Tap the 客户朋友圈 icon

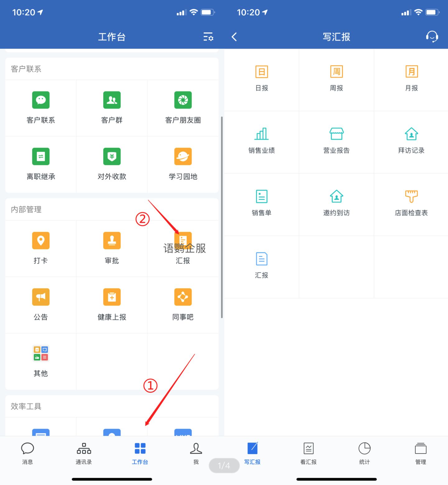coord(183,100)
